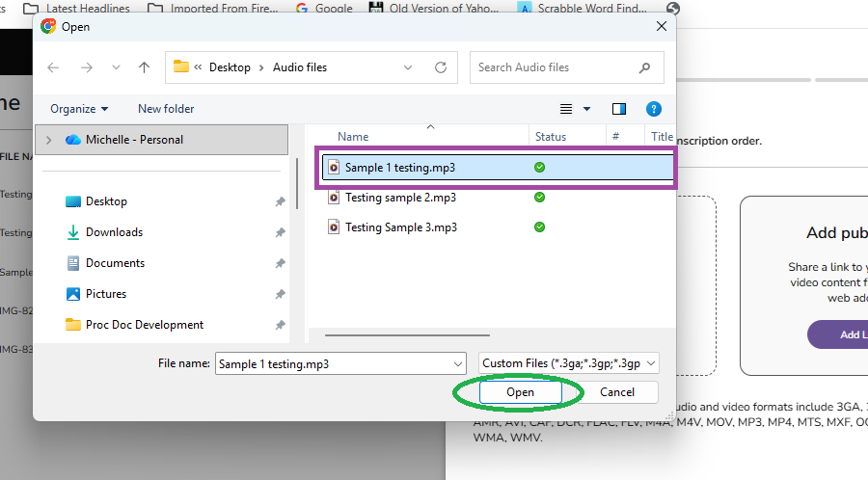This screenshot has width=868, height=480.
Task: Open Pictures in the navigation pane
Action: click(96, 294)
